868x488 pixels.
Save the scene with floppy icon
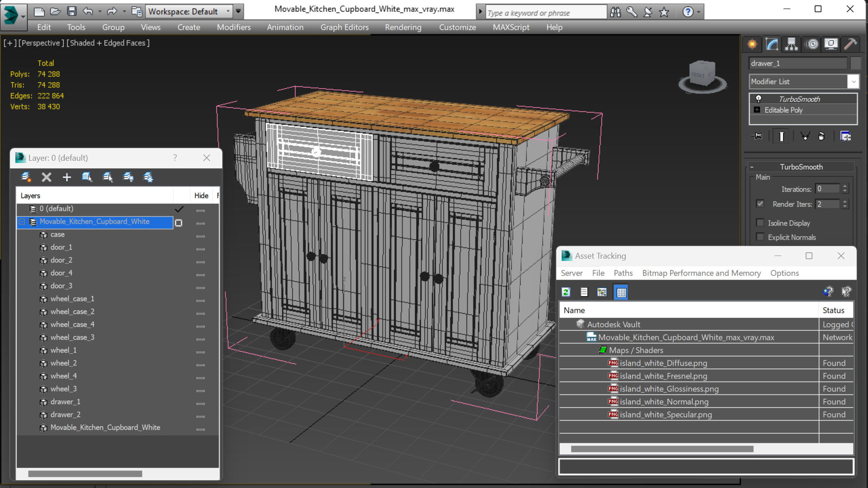71,11
